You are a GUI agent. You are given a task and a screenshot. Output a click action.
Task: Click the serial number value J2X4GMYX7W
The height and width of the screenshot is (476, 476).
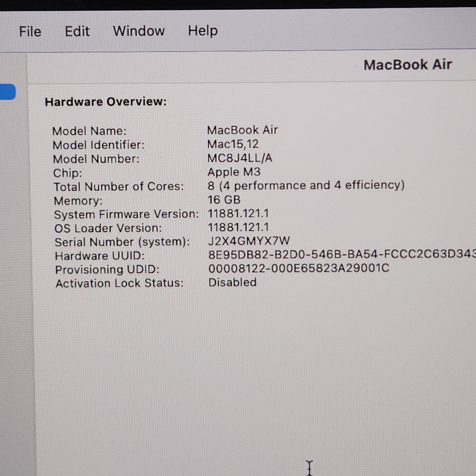point(248,241)
